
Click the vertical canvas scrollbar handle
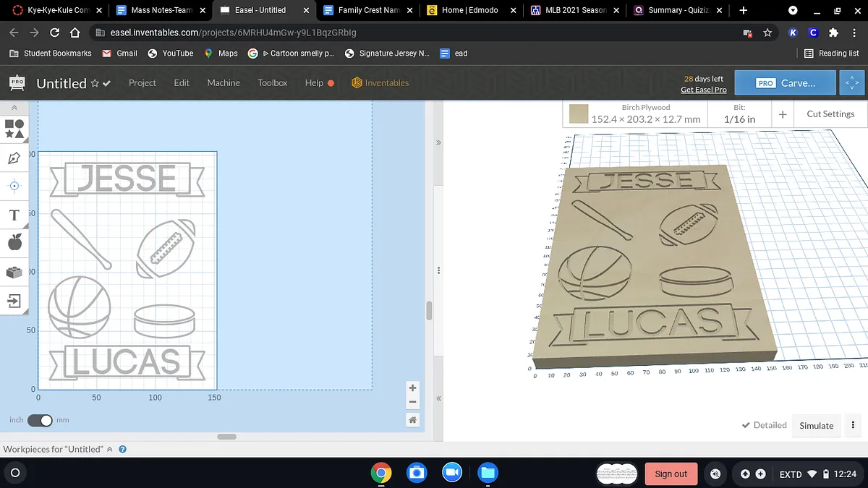pos(429,311)
